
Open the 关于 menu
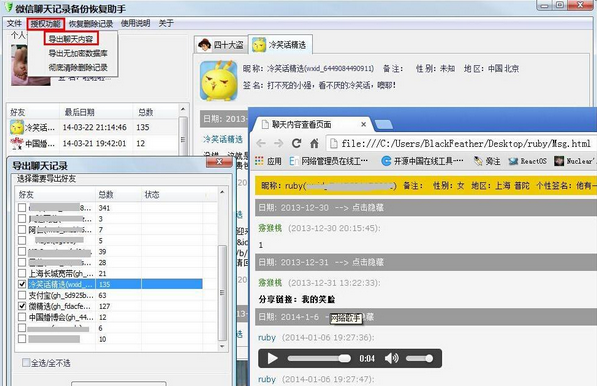tap(166, 24)
